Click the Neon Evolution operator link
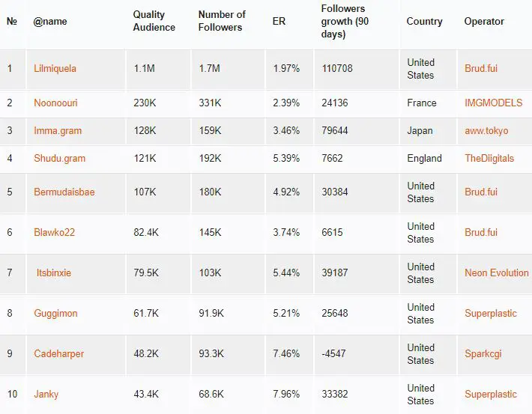Image resolution: width=532 pixels, height=414 pixels. pos(496,273)
